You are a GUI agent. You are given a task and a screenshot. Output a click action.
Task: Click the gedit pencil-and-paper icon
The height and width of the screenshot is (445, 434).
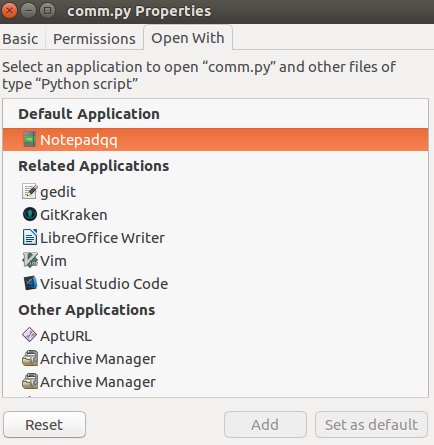(30, 191)
